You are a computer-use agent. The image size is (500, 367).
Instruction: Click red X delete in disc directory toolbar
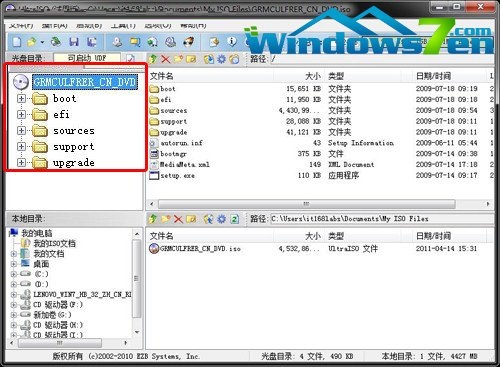click(x=166, y=59)
